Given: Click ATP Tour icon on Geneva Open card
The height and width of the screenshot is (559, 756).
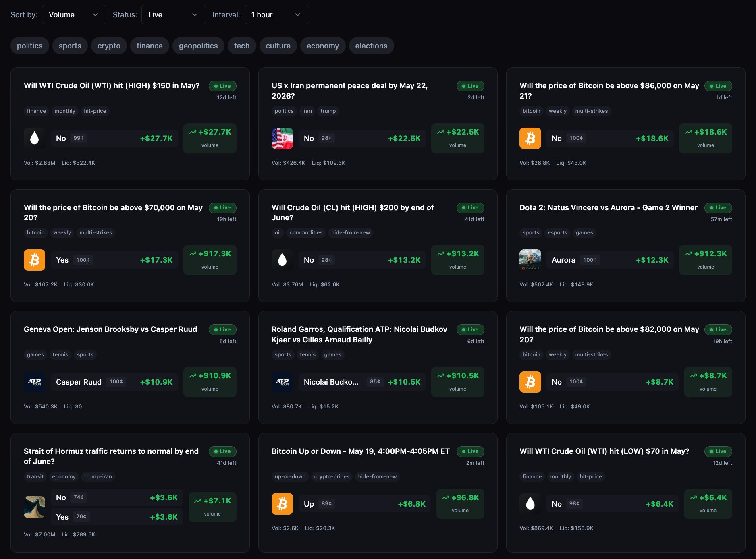Looking at the screenshot, I should (35, 382).
